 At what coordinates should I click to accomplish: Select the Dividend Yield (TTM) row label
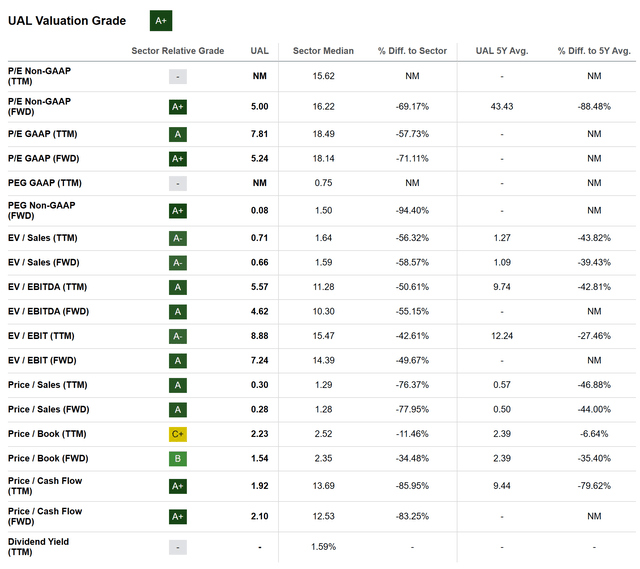coord(38,547)
